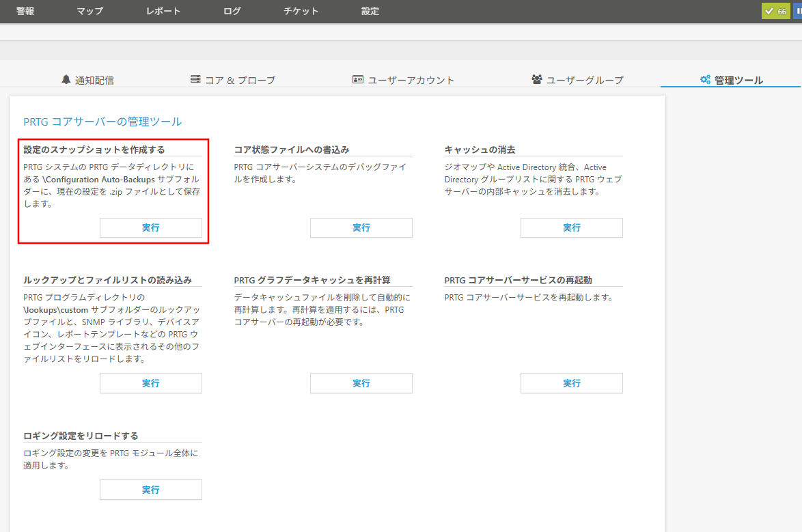Switch to the ユーザーアカウント tab

(404, 80)
